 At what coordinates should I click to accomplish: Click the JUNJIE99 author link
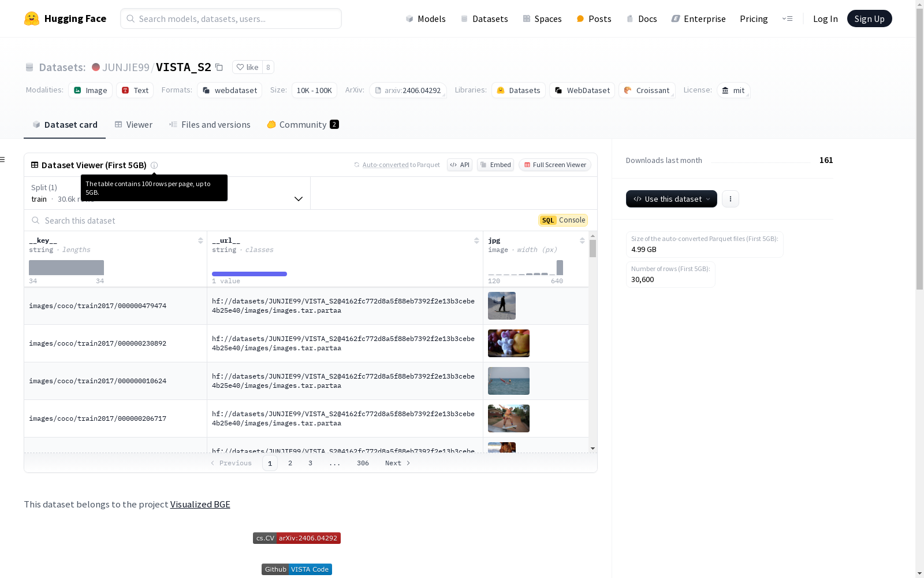pyautogui.click(x=126, y=67)
